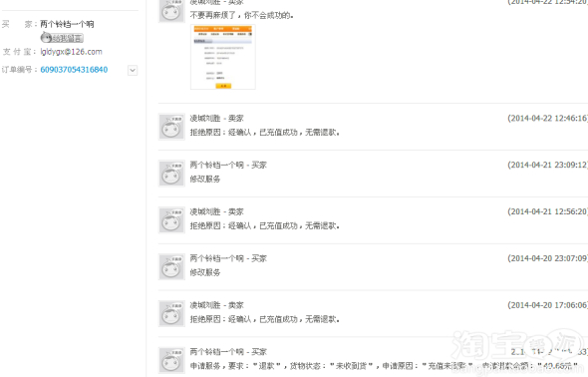Select timestamp (2014-04-21 23:09:12)

coord(547,165)
